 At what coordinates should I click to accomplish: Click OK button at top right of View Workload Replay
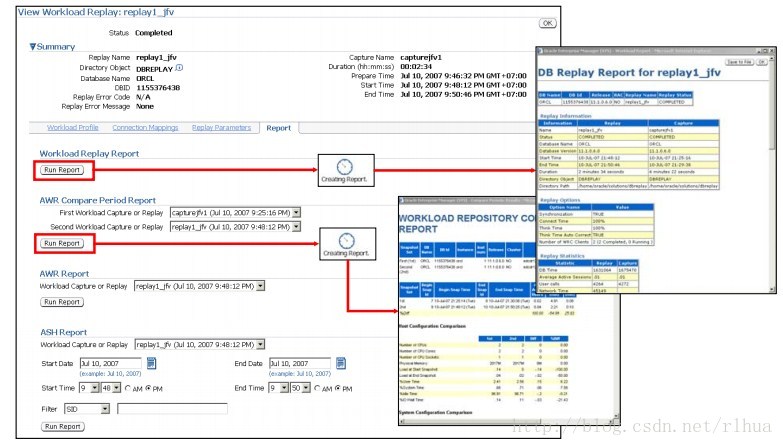click(x=548, y=23)
